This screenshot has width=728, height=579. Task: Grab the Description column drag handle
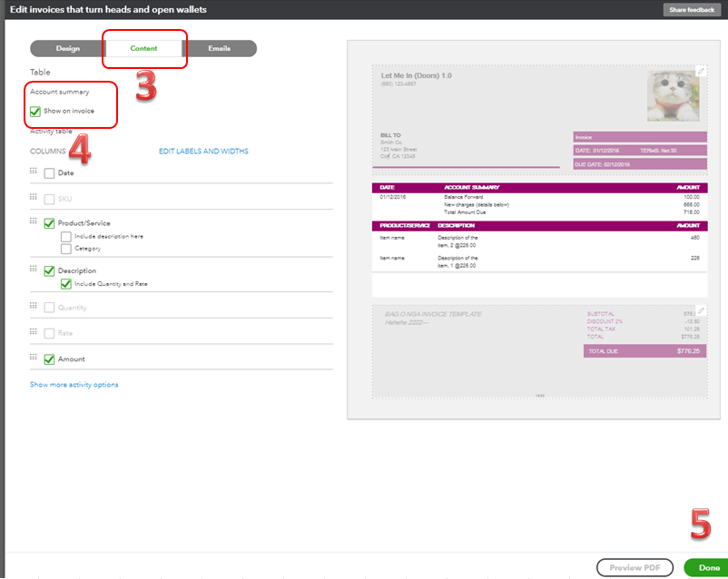click(x=34, y=270)
